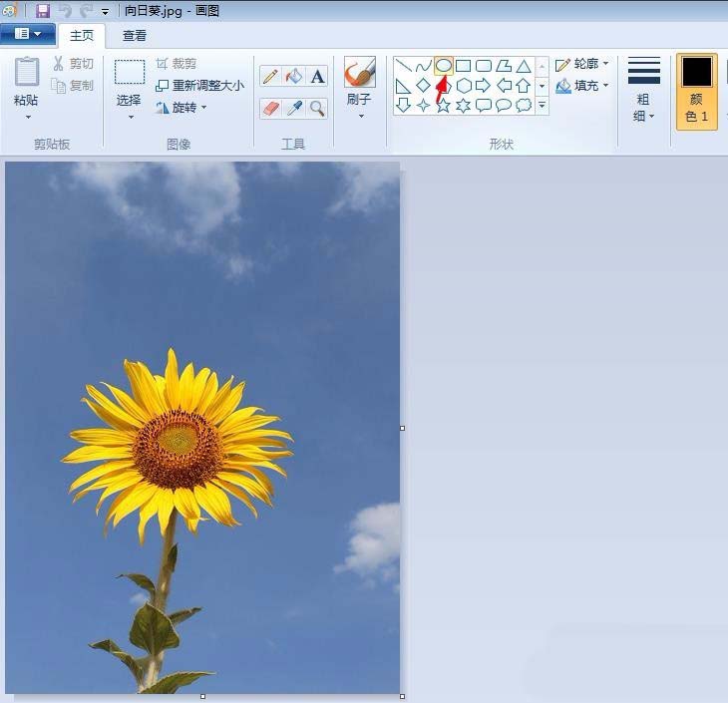This screenshot has height=703, width=728.
Task: Click the 裁剪 (Crop) button
Action: point(177,64)
